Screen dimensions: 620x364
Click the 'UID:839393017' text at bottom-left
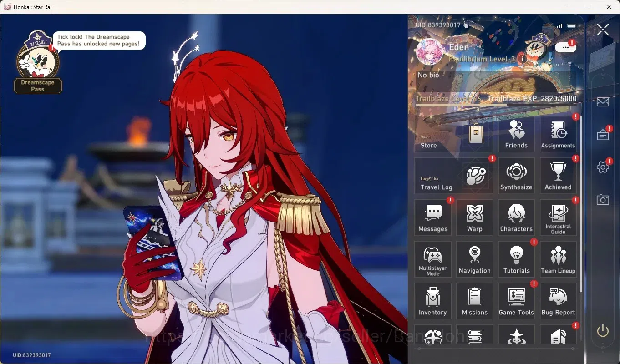click(x=31, y=355)
